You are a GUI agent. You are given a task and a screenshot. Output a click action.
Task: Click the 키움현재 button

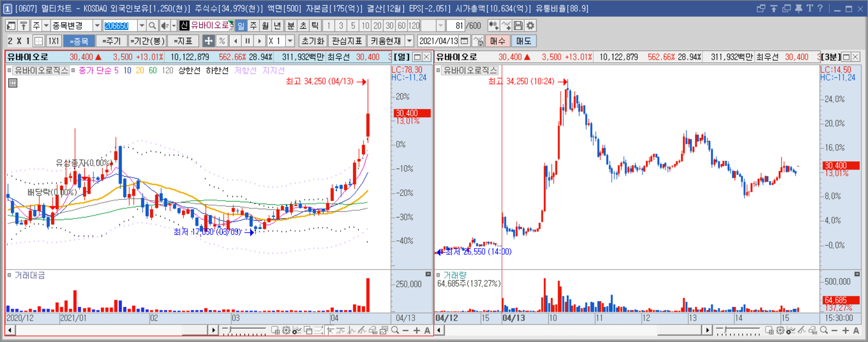click(x=386, y=41)
